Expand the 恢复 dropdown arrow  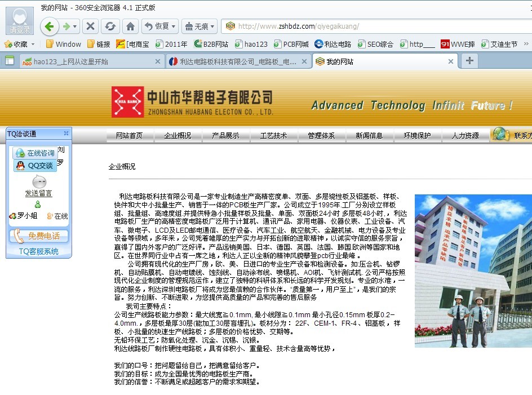coord(174,26)
